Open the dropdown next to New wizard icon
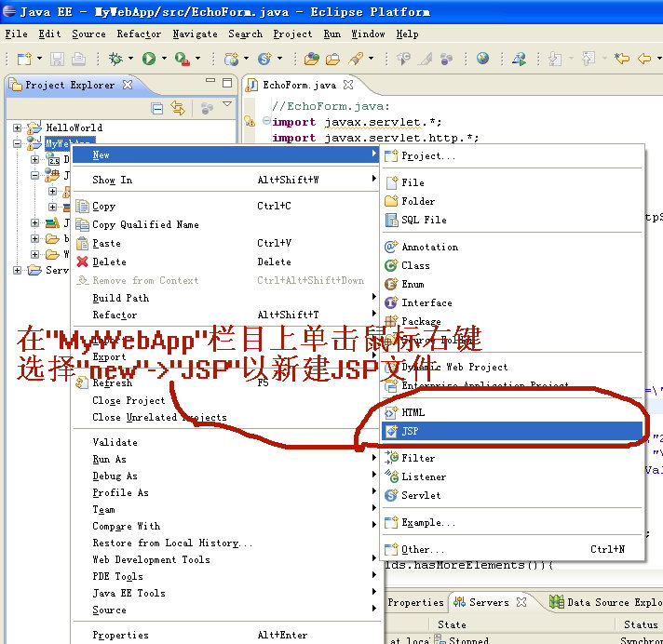The height and width of the screenshot is (644, 663). [39, 59]
